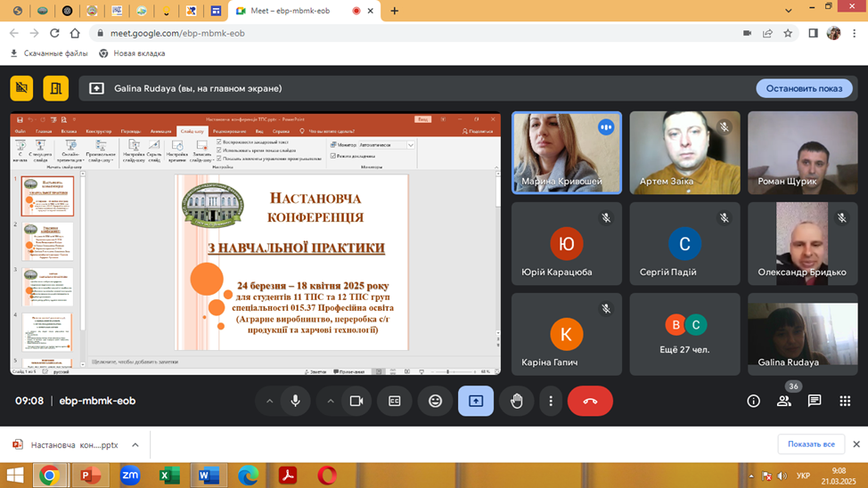Send an emoji reaction
868x488 pixels.
coord(435,401)
